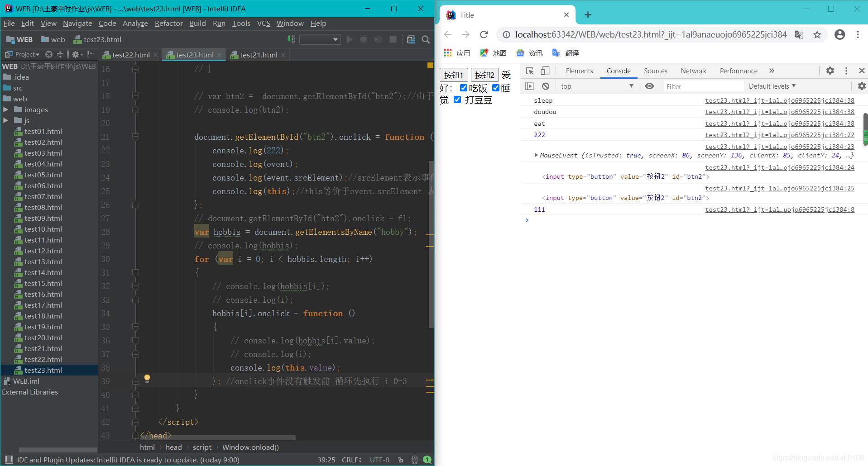This screenshot has width=868, height=466.
Task: Open Project Structure icon in IntelliJ toolbar
Action: [x=411, y=40]
